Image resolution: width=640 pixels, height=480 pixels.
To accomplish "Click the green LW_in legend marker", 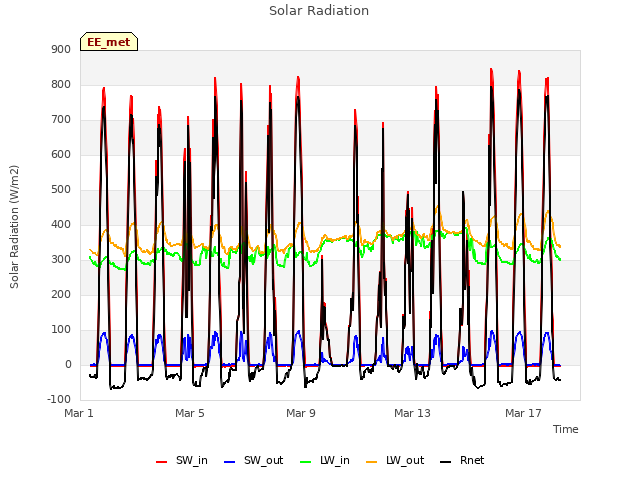I will 306,462.
